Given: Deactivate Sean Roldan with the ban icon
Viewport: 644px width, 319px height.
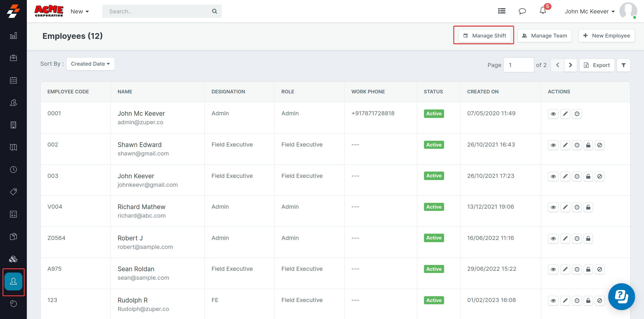Looking at the screenshot, I should coord(600,269).
